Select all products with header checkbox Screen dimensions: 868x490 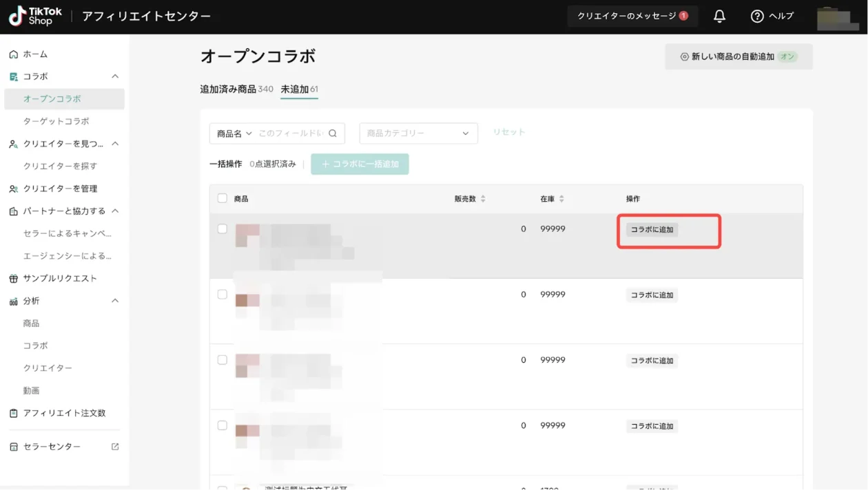click(x=222, y=198)
